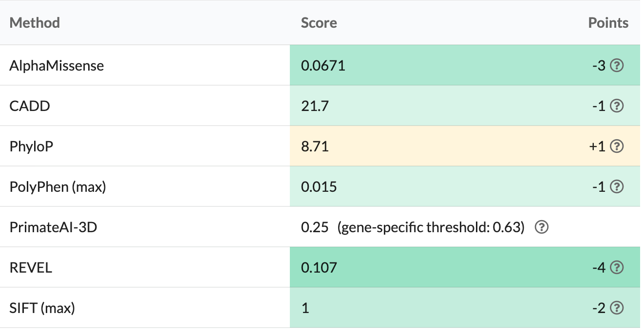Click the PrimateAI-3D method name
Screen dimensions: 644x332
[53, 227]
